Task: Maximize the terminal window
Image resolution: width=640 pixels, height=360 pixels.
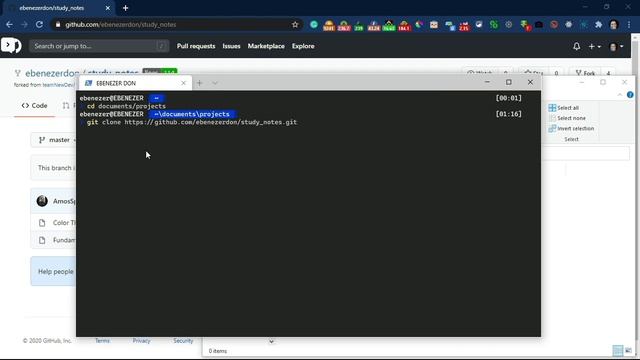Action: tap(509, 82)
